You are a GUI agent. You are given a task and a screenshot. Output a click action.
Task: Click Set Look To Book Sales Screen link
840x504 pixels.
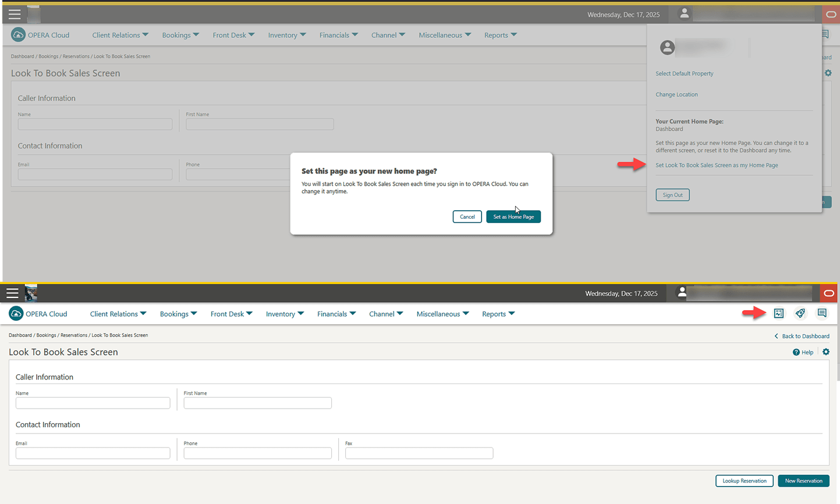click(x=717, y=165)
